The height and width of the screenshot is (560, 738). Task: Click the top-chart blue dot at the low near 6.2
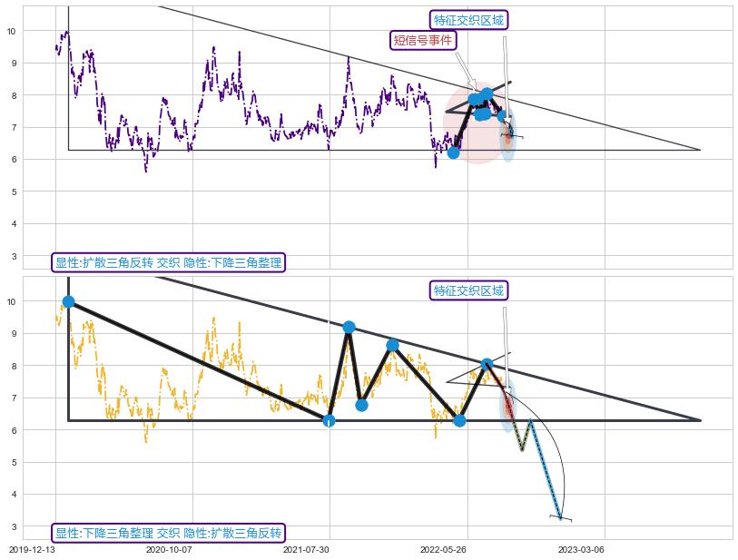tap(453, 152)
